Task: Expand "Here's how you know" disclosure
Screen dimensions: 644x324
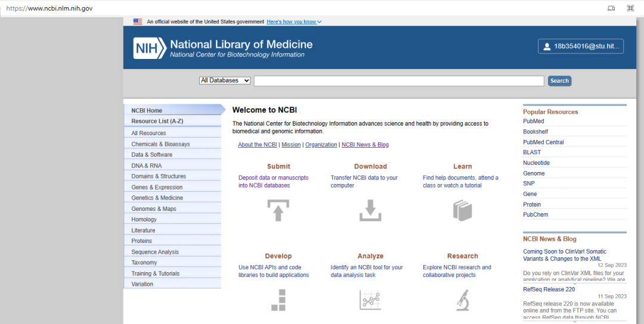Action: click(x=294, y=21)
